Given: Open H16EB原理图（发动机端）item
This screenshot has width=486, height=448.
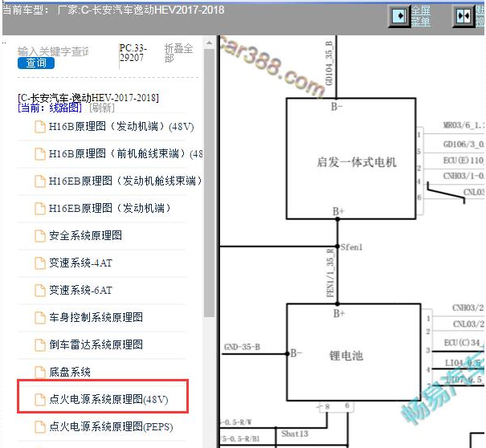Looking at the screenshot, I should tap(110, 208).
